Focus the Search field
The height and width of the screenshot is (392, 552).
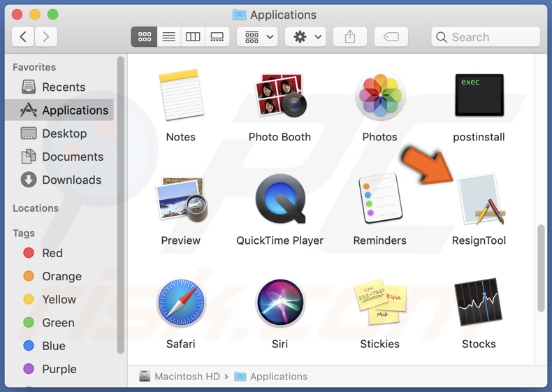click(486, 36)
